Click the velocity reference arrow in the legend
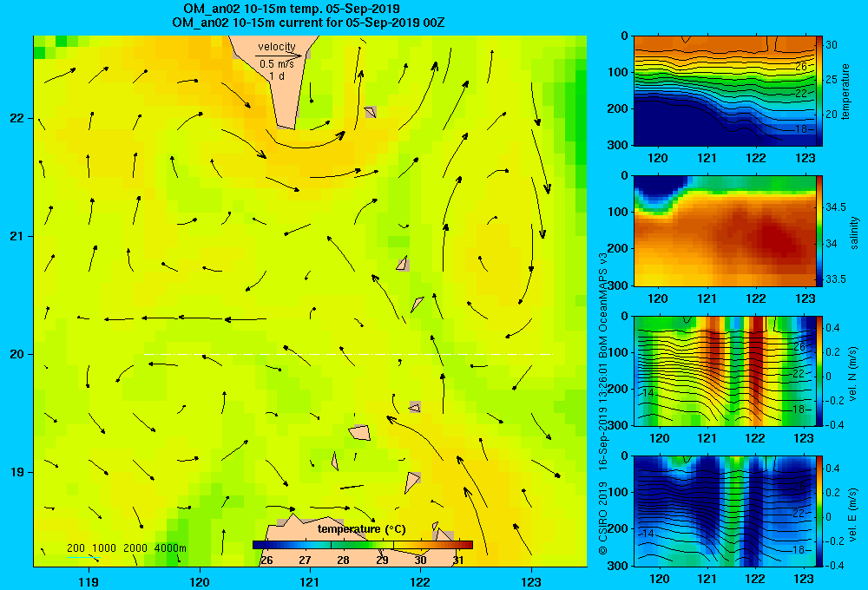The width and height of the screenshot is (868, 590). [x=279, y=56]
